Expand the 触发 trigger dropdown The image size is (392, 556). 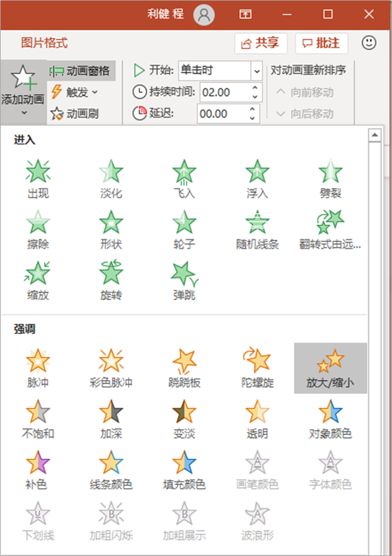pos(75,92)
